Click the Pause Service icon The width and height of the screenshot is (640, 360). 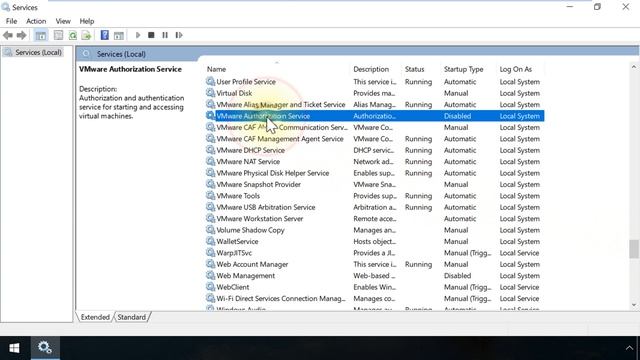(165, 35)
